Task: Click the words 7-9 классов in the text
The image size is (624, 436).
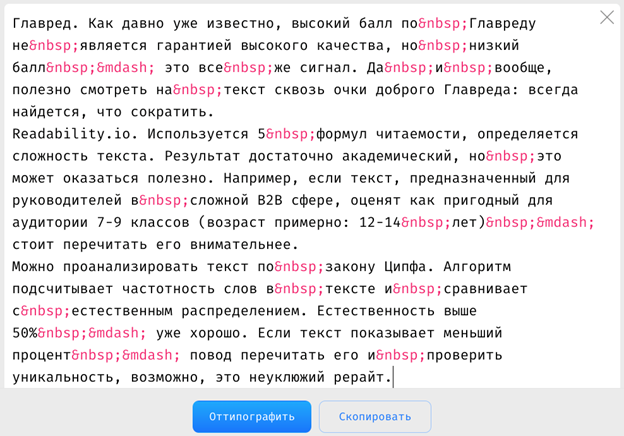Action: point(143,222)
